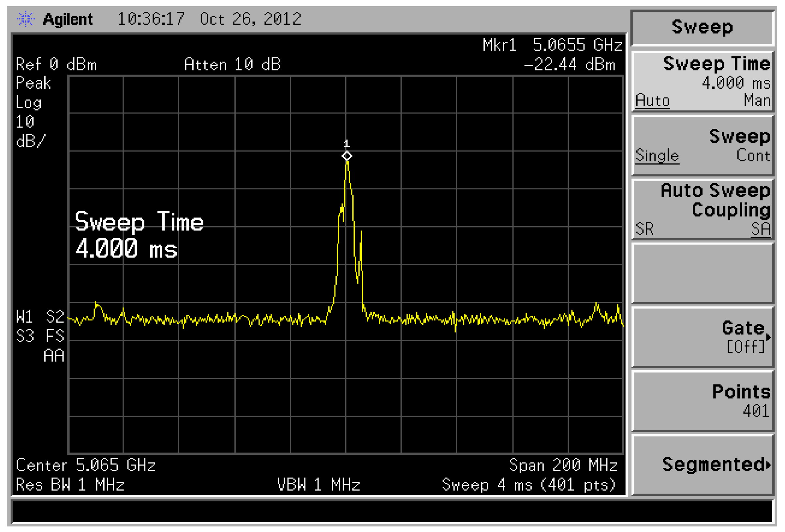Open the Gate submenu arrow

768,337
